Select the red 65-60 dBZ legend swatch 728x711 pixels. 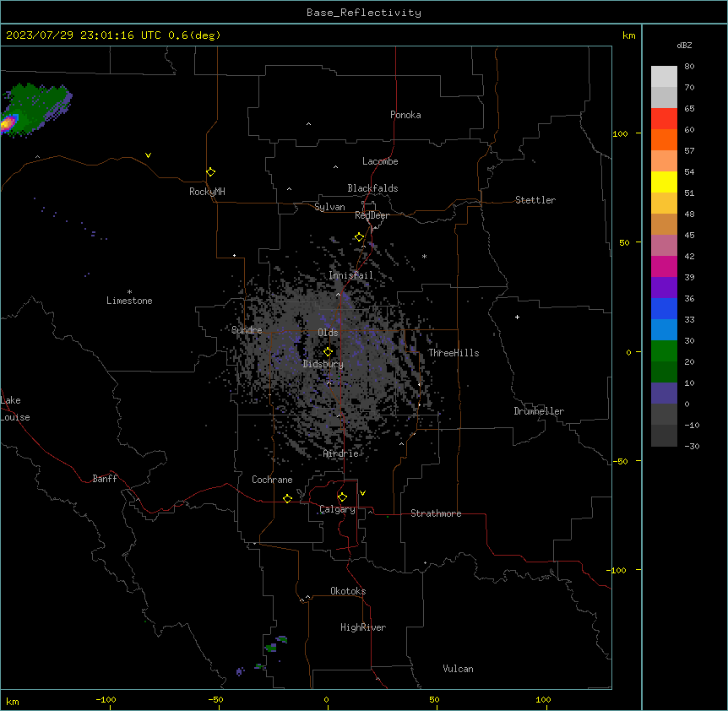664,119
